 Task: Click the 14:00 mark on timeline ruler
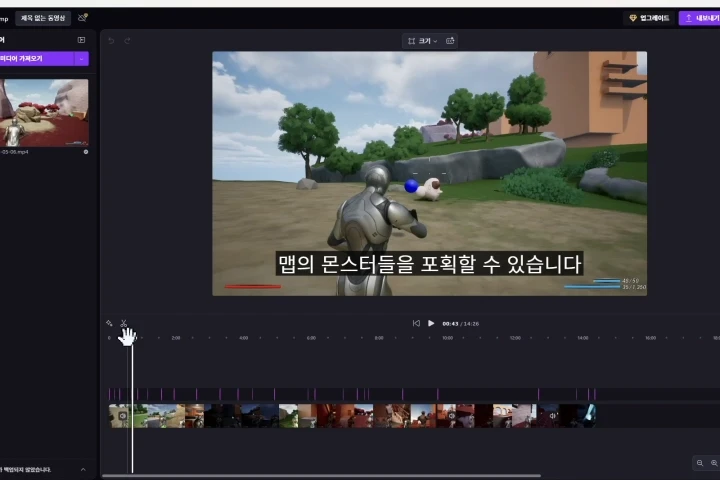[583, 338]
